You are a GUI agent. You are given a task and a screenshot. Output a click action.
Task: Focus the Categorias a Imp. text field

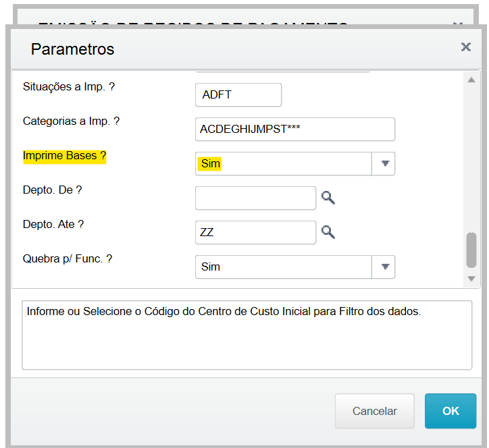click(294, 130)
